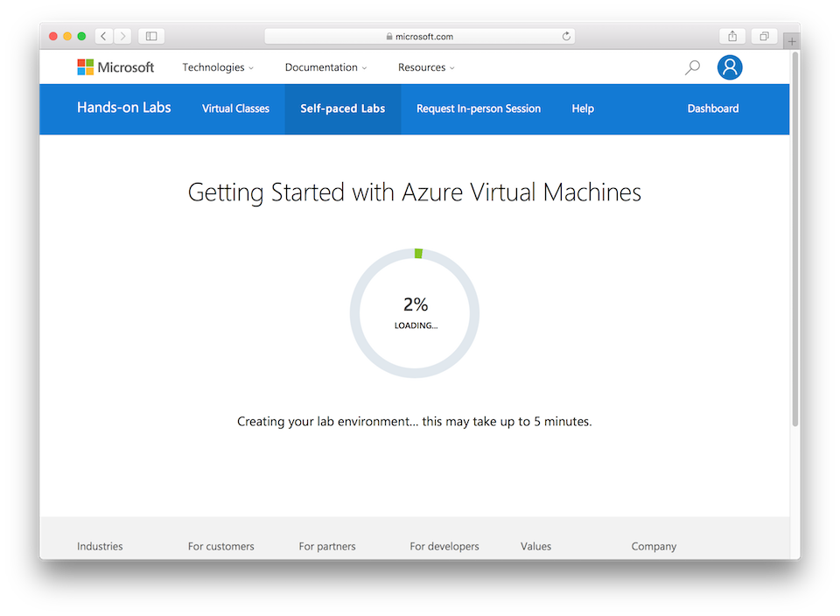Toggle the Safari sidebar button
This screenshot has width=840, height=616.
tap(151, 36)
